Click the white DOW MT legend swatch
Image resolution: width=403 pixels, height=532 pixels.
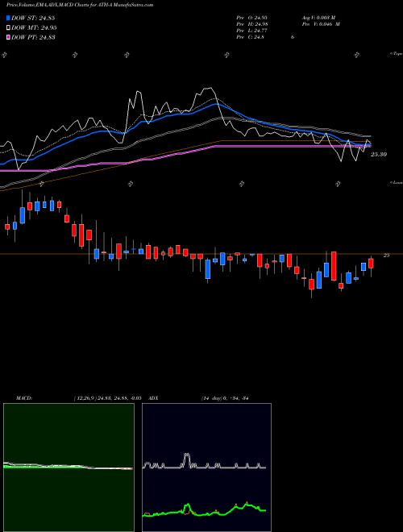tap(8, 28)
